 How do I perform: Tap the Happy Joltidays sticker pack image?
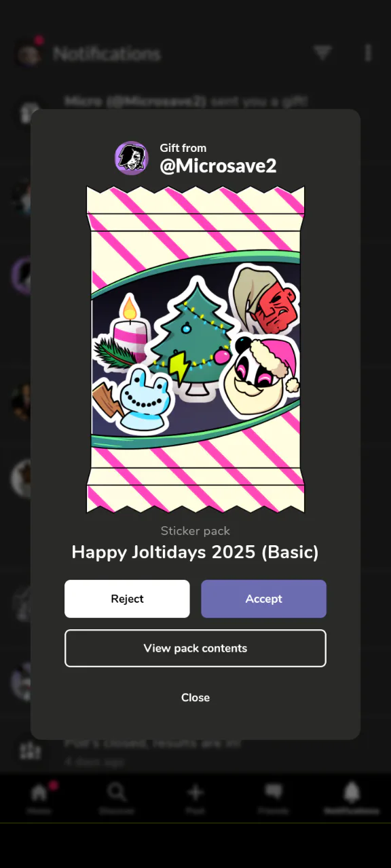(195, 349)
